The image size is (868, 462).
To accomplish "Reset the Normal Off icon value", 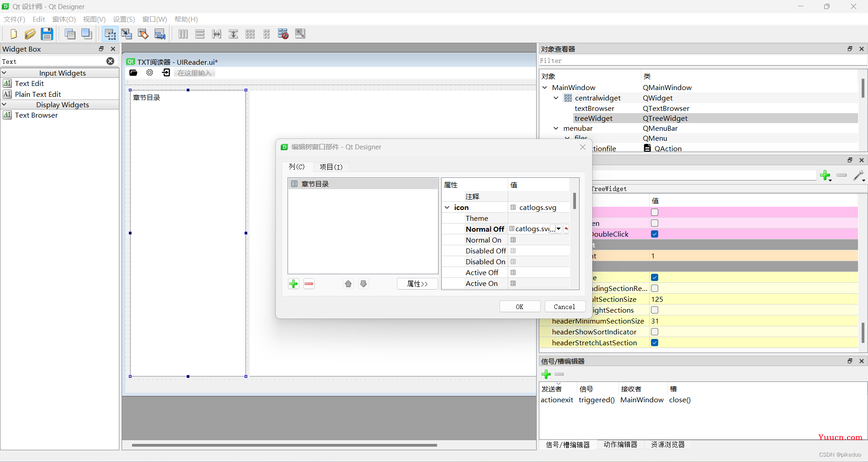I will pos(566,229).
